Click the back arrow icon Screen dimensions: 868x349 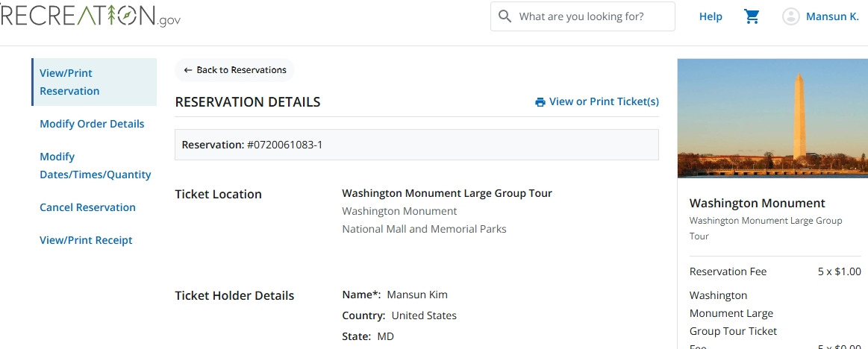coord(188,70)
